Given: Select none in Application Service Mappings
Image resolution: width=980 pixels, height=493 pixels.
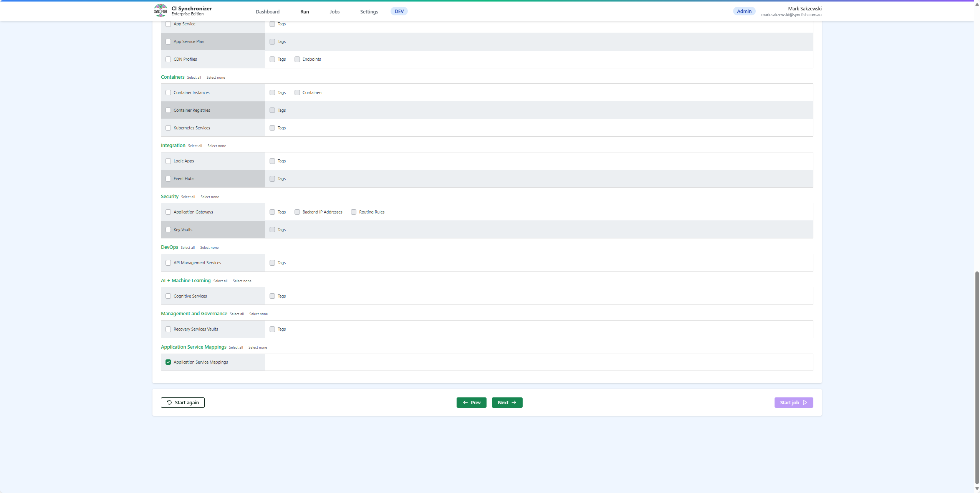Looking at the screenshot, I should (x=258, y=347).
